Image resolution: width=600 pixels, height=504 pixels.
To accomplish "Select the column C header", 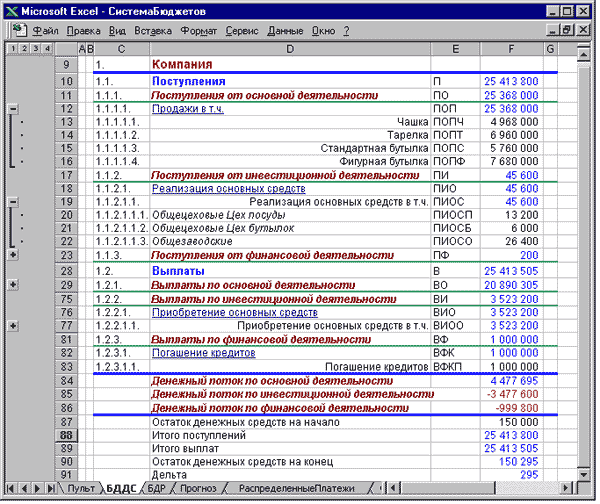I will tap(121, 49).
